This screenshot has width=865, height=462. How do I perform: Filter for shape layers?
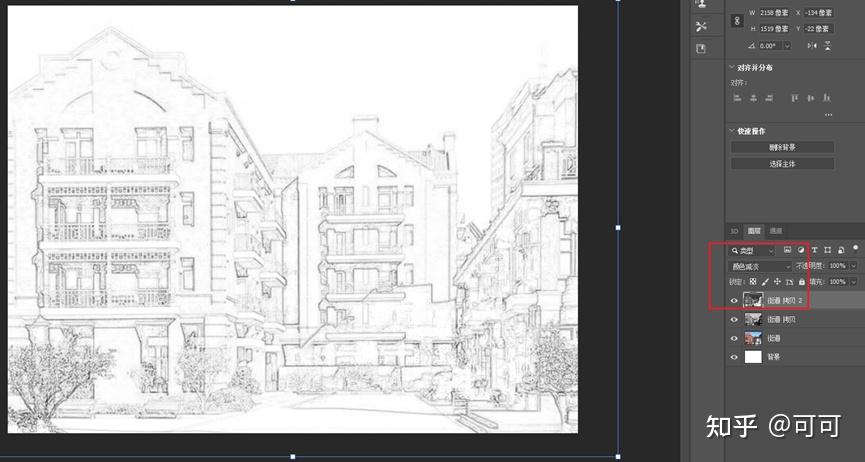pos(827,251)
